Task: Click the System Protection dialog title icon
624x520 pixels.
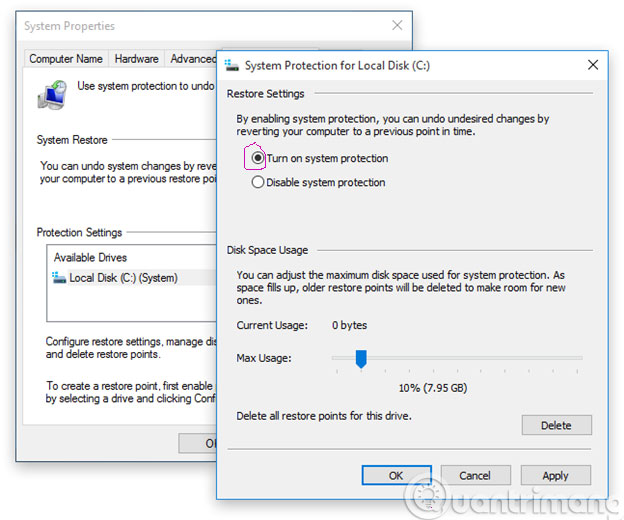Action: pos(233,65)
